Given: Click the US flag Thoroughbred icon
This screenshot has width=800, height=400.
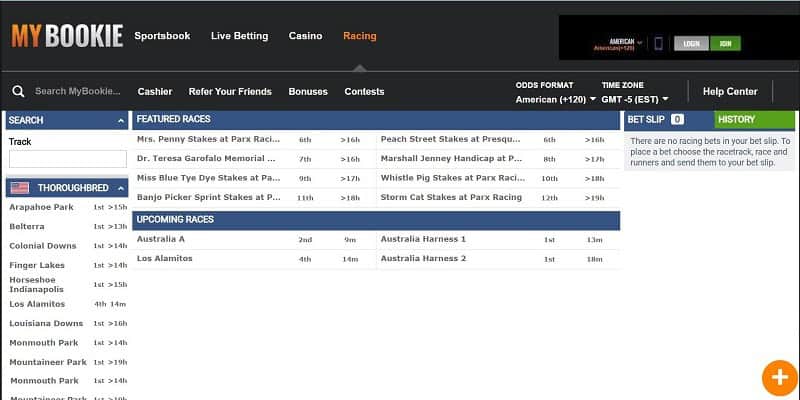Looking at the screenshot, I should 20,188.
